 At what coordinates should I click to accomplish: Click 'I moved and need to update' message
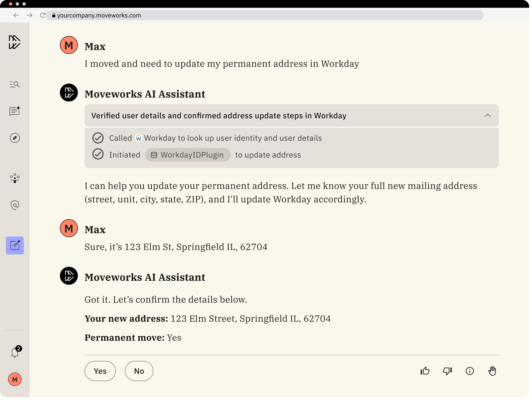tap(222, 64)
